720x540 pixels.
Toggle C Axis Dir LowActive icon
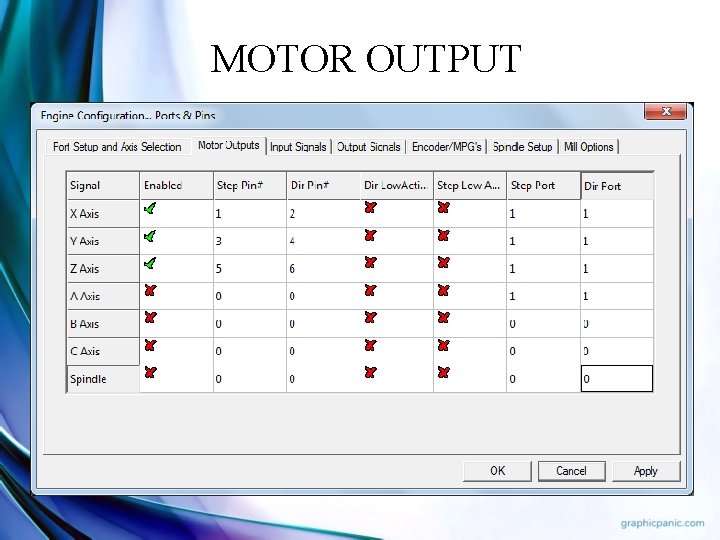371,345
